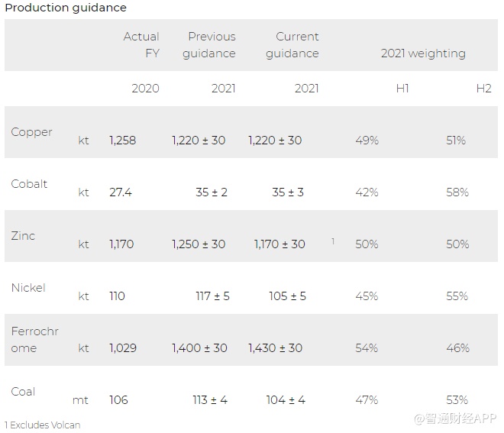Click Ferrochrome's 54% H1 weighting
Viewport: 504px width, 433px height.
(367, 348)
